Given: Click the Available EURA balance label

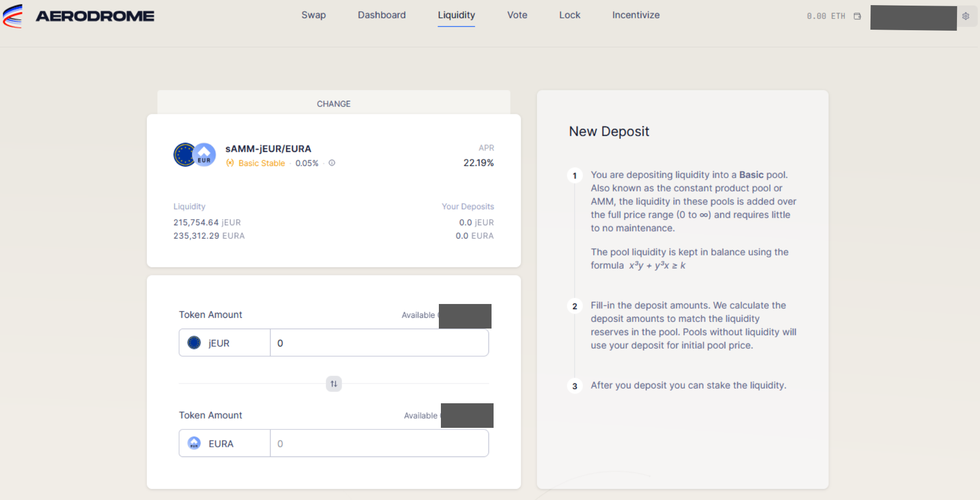Looking at the screenshot, I should pos(420,416).
